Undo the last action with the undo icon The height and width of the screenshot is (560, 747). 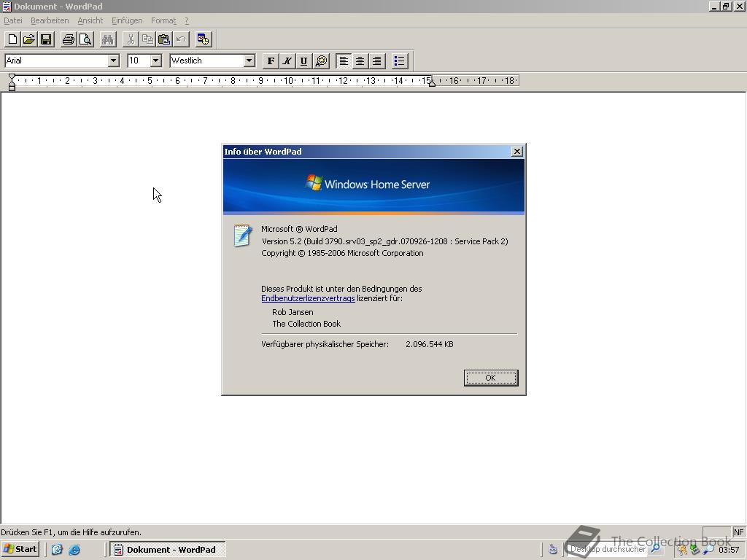tap(181, 39)
